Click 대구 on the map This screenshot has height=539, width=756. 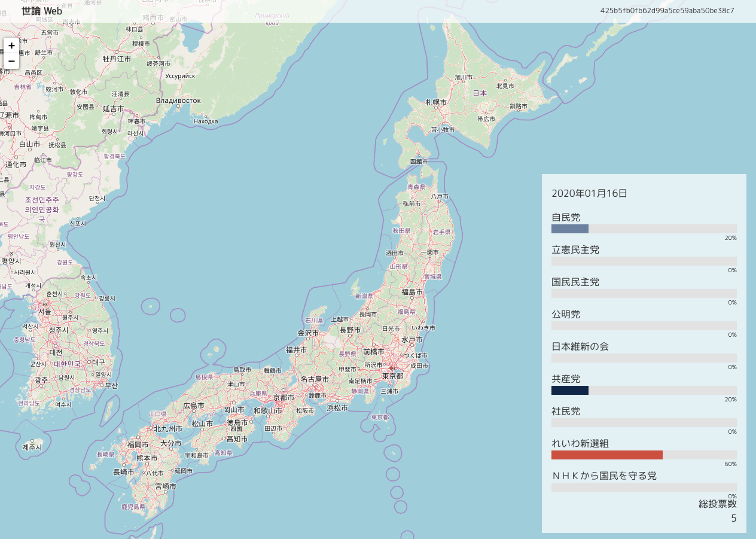(x=98, y=362)
